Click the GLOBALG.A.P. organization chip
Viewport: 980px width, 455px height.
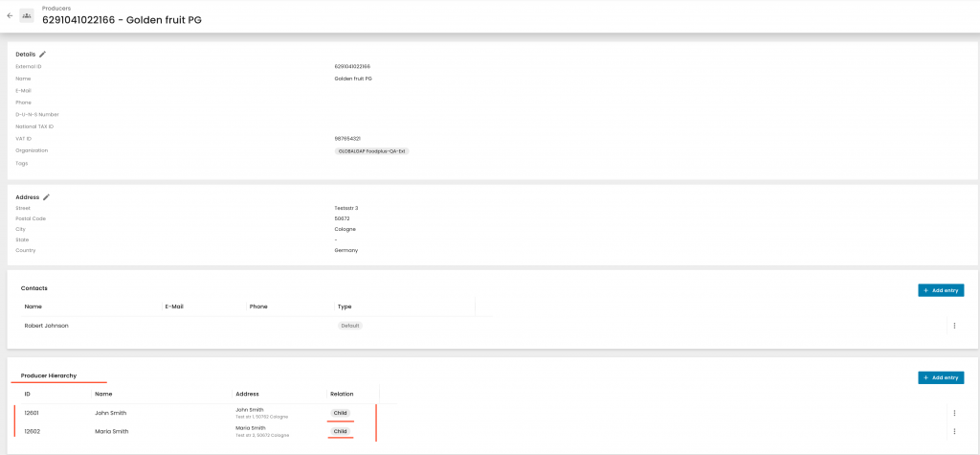371,151
